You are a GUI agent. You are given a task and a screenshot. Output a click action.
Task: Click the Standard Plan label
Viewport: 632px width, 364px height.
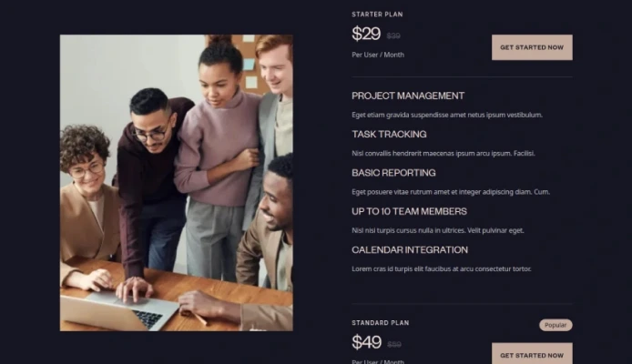(380, 323)
